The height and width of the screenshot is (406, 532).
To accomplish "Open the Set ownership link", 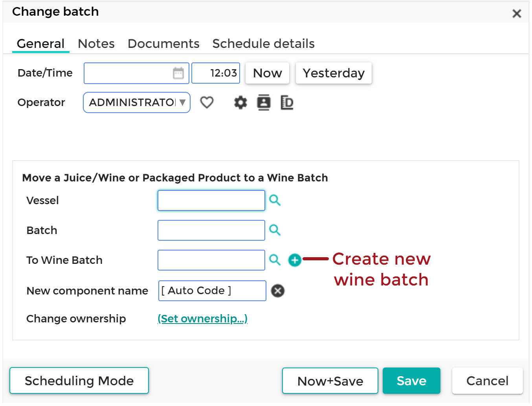I will pos(203,318).
